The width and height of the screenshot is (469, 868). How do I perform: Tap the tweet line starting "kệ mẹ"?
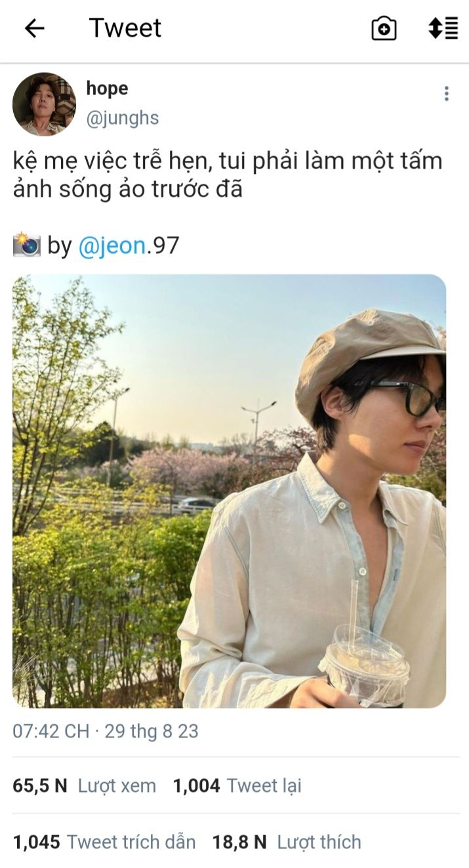[x=228, y=161]
